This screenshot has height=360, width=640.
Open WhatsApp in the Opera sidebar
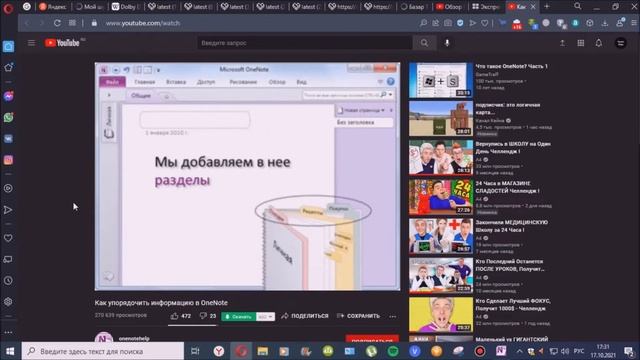[8, 118]
